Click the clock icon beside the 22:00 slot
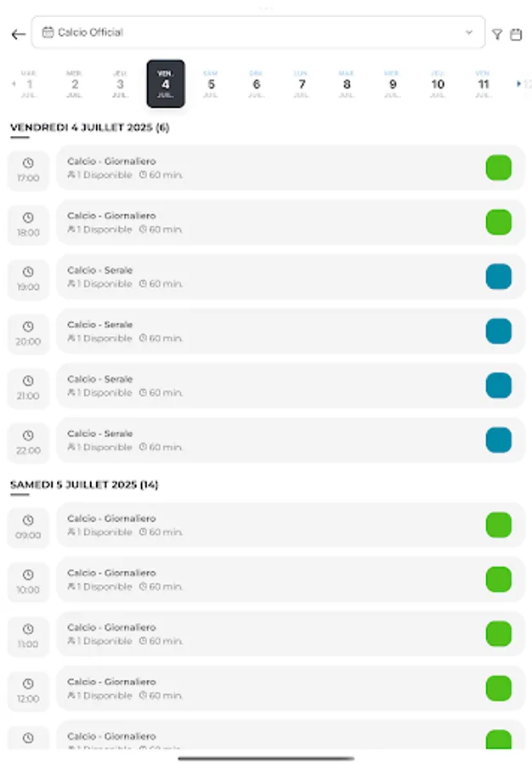Viewport: 532px width, 765px height. coord(28,434)
